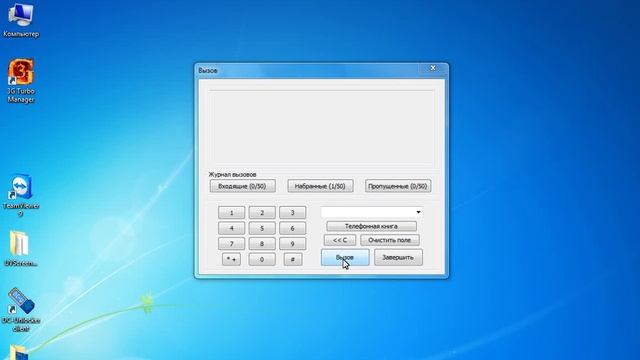Click the Очистить поле button
The image size is (640, 360).
[389, 240]
